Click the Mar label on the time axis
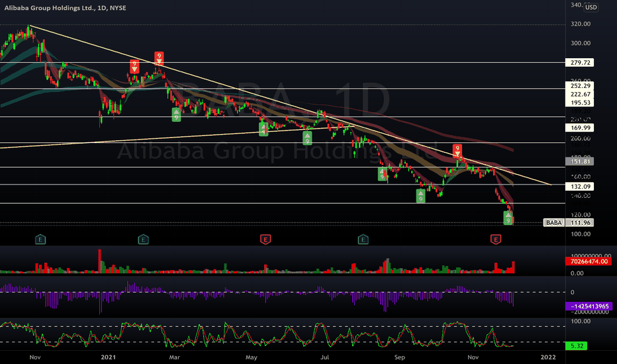The width and height of the screenshot is (617, 364). (174, 357)
